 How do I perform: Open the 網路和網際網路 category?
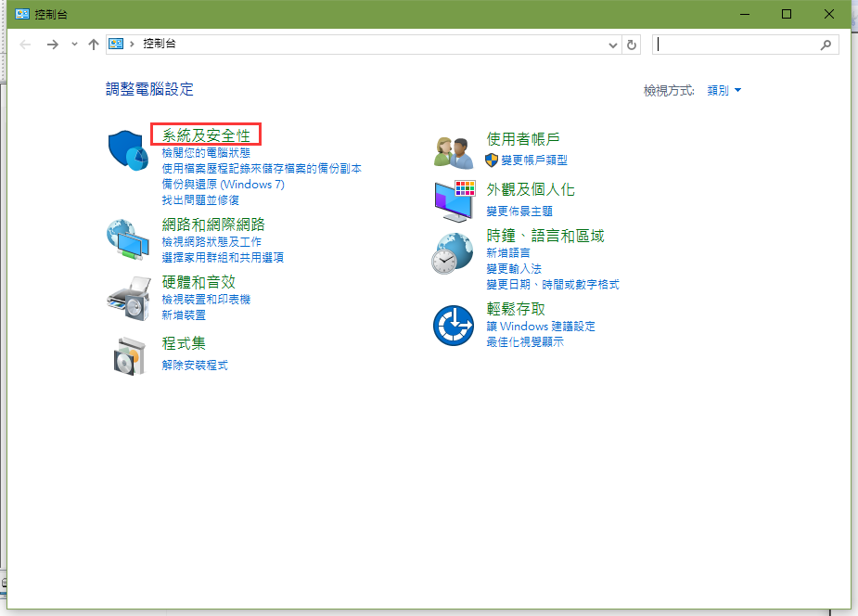pos(213,225)
